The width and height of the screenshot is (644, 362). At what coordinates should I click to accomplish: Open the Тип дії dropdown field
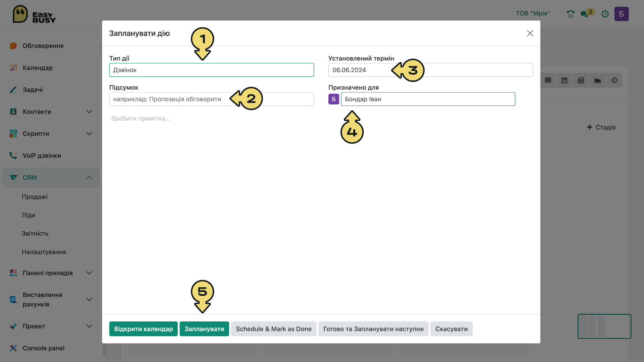212,70
